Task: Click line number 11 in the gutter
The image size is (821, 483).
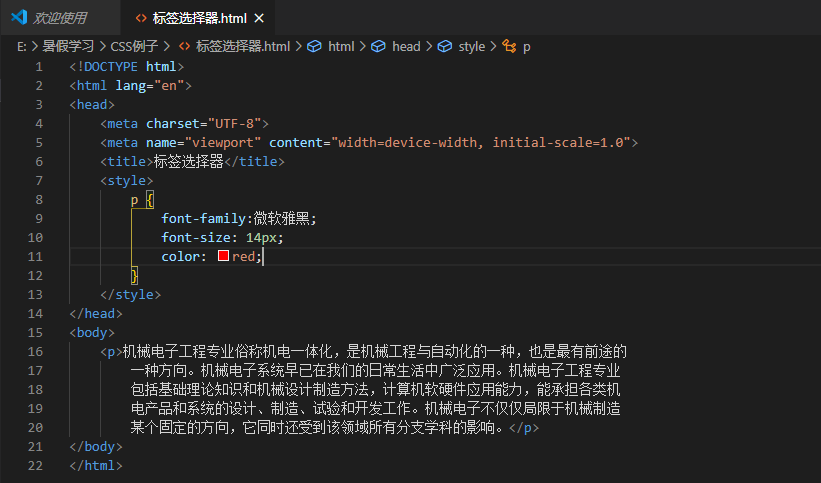Action: point(35,257)
